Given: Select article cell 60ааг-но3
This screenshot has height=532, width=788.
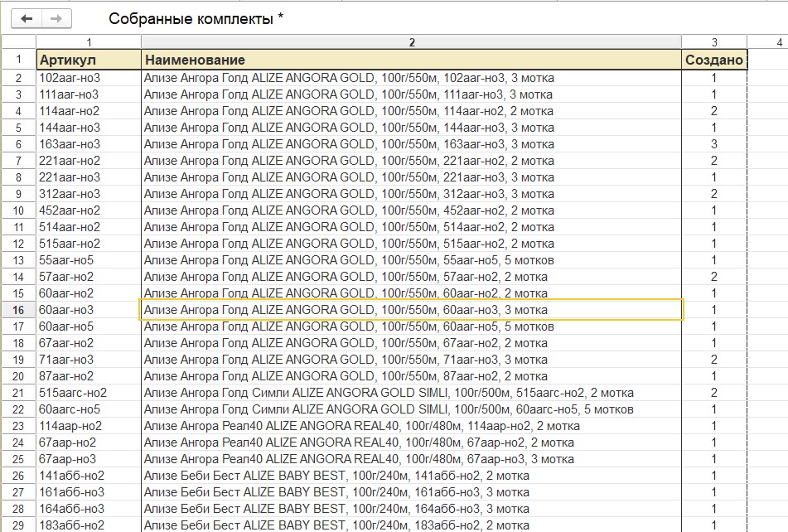Looking at the screenshot, I should pos(89,310).
